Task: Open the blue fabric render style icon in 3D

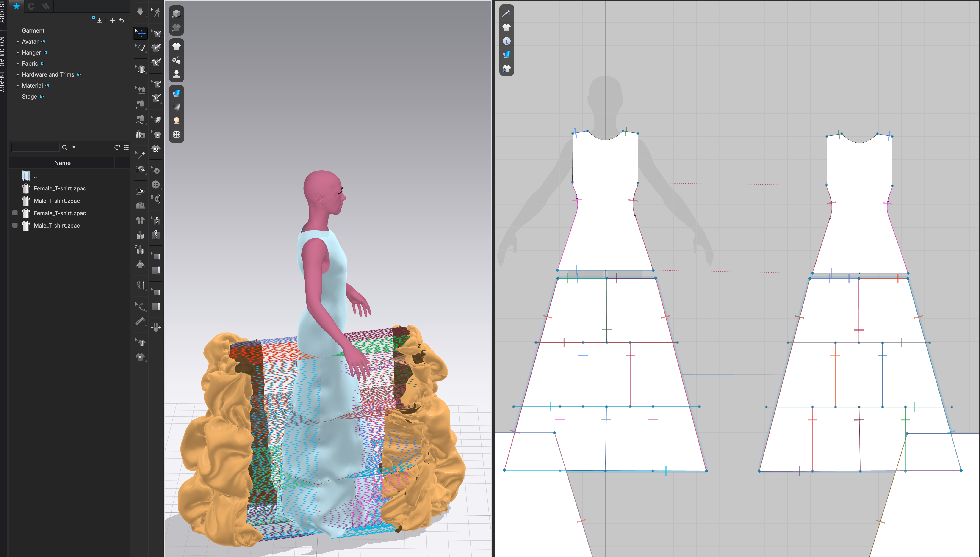Action: [x=176, y=93]
